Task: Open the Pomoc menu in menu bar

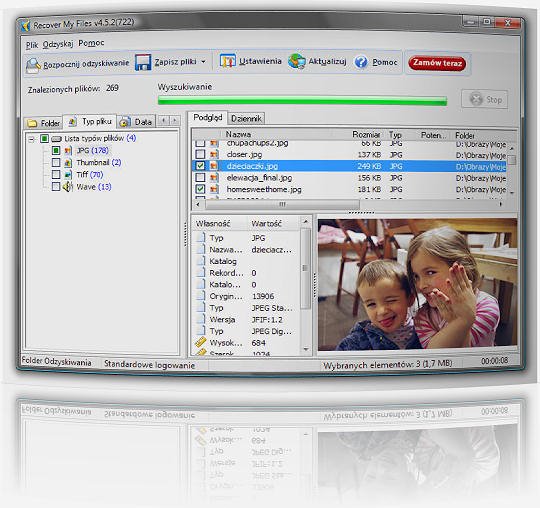Action: tap(91, 43)
